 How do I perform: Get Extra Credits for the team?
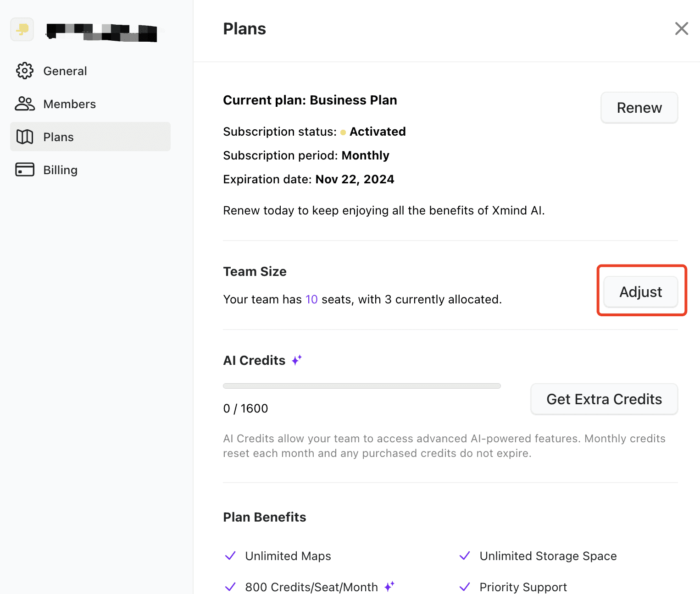[604, 399]
